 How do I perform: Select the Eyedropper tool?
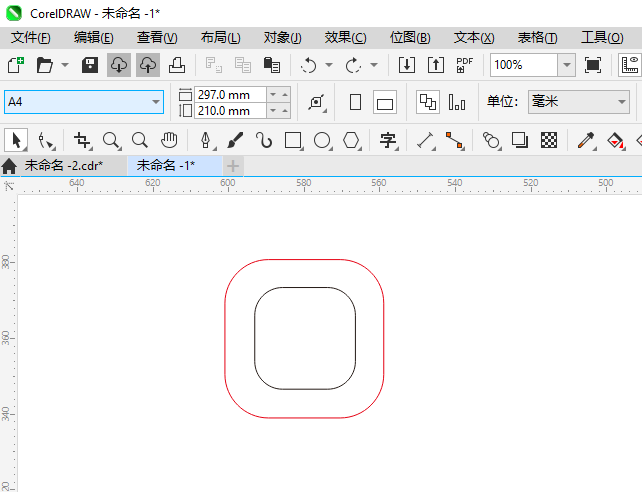586,140
